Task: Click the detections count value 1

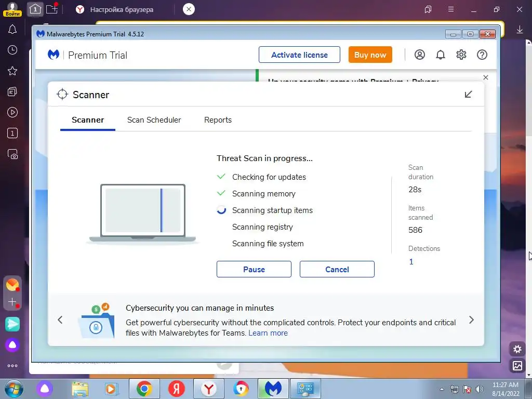Action: coord(411,262)
